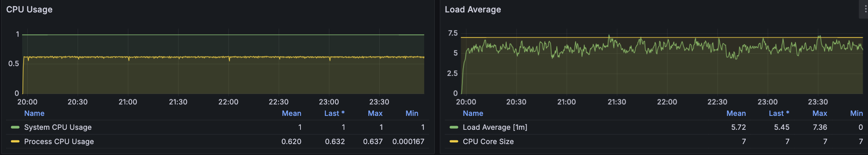Sort Load Average legend by Name column
Image resolution: width=868 pixels, height=155 pixels.
[473, 113]
